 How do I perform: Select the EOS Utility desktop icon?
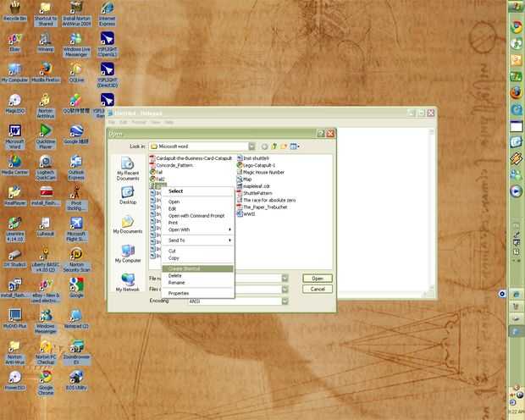click(x=76, y=380)
